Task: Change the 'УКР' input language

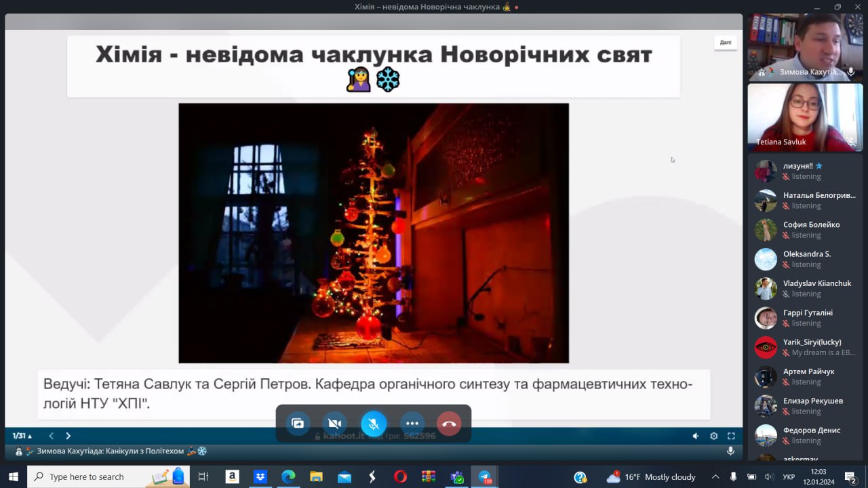Action: pos(789,476)
